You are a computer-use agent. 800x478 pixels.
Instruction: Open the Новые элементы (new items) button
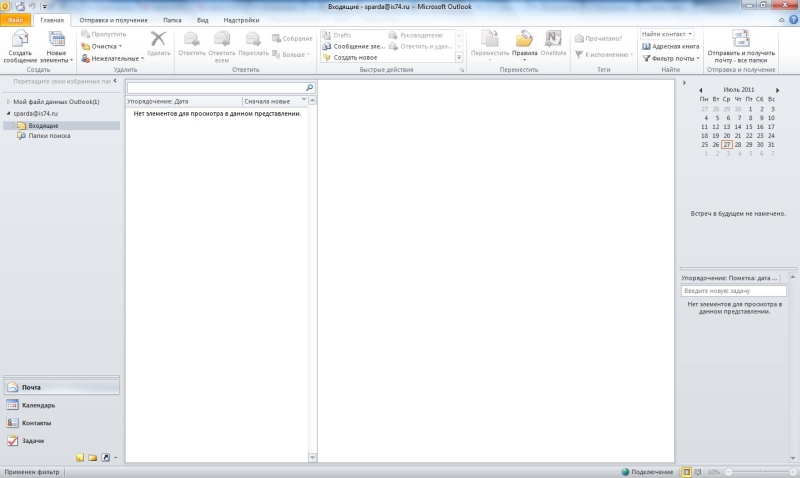point(57,40)
